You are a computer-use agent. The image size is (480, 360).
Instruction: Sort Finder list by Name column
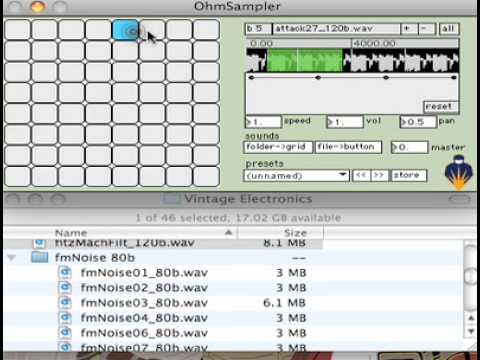(120, 233)
